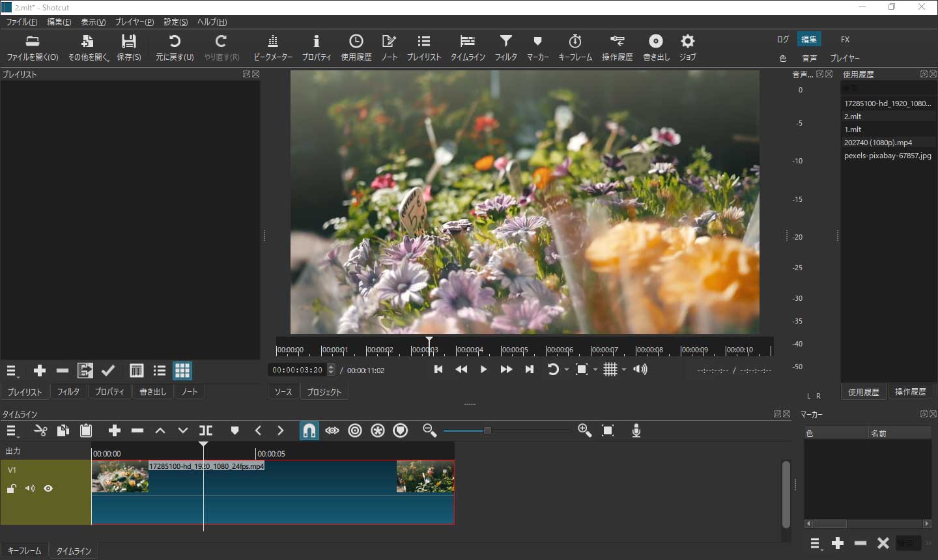Switch to 操作履歴 tab at right

(910, 391)
